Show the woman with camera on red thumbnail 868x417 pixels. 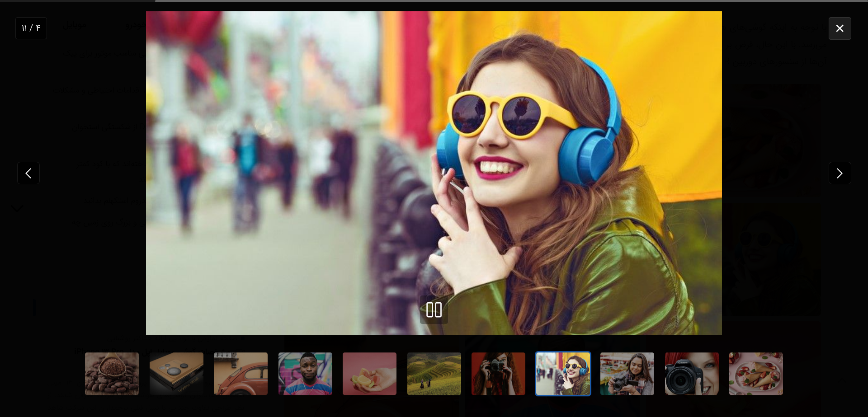point(498,374)
